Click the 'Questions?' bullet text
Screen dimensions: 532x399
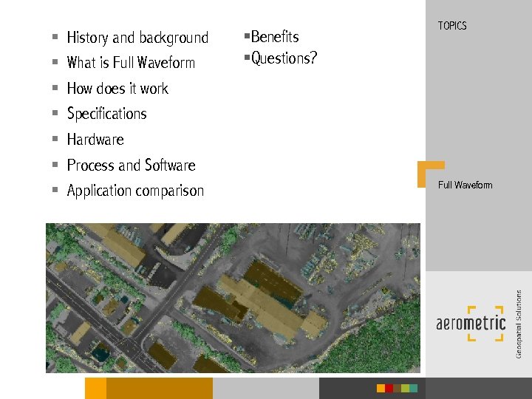click(284, 58)
